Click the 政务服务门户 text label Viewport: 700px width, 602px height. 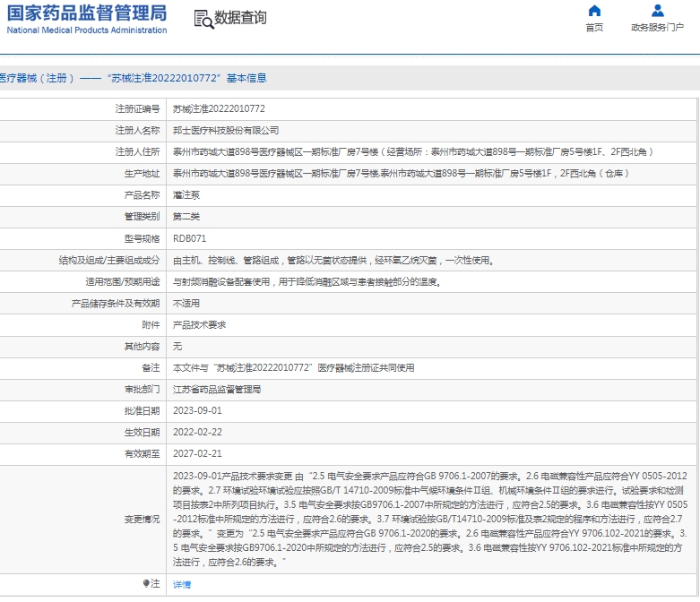pyautogui.click(x=657, y=28)
